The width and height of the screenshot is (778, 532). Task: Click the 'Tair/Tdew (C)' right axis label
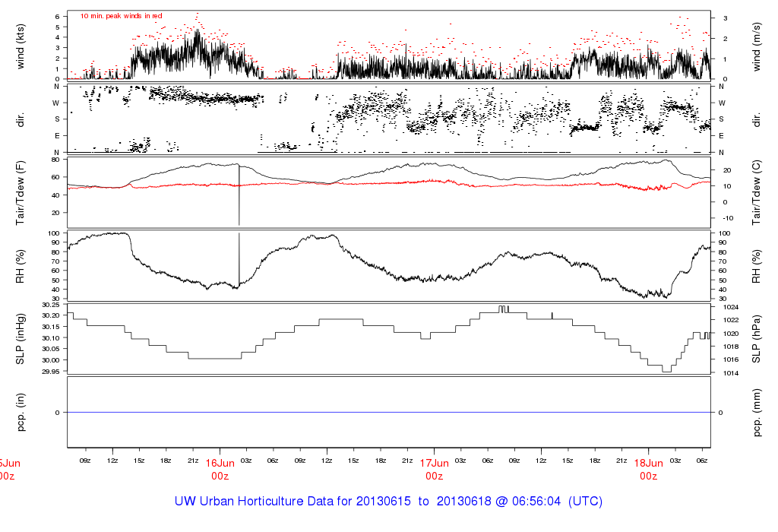pyautogui.click(x=757, y=190)
